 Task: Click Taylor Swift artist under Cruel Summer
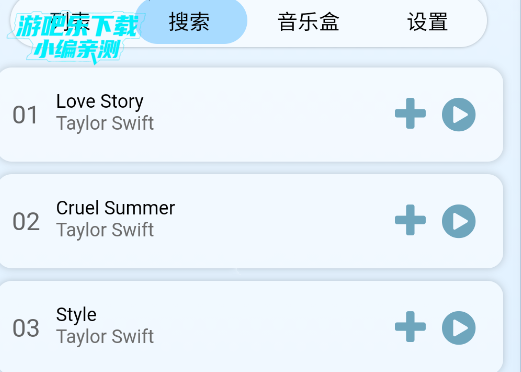point(105,230)
